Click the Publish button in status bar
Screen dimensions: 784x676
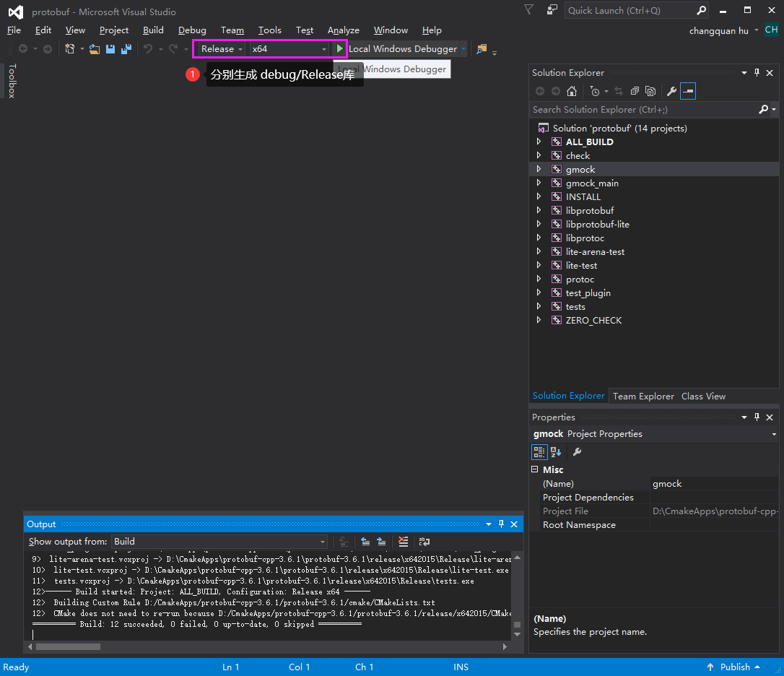coord(733,667)
